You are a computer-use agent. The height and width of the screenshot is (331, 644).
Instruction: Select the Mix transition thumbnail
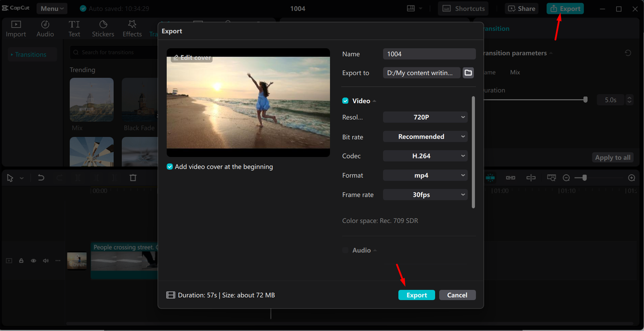92,100
